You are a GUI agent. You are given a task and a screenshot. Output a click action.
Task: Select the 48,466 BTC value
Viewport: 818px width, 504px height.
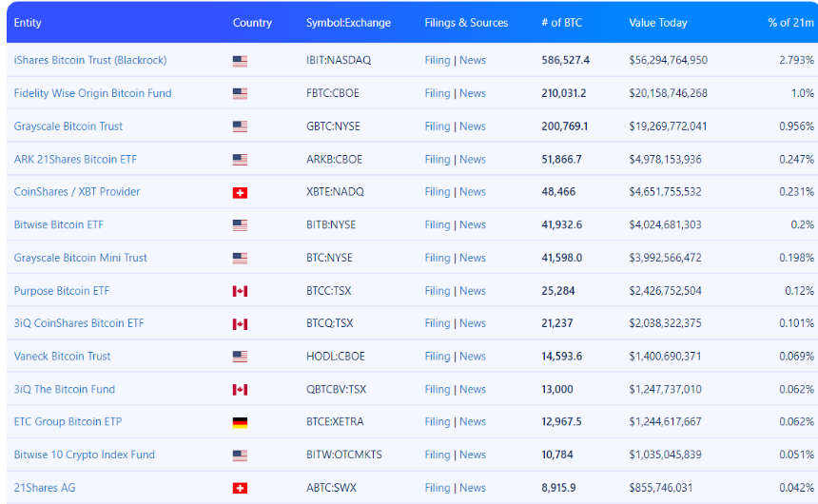(x=558, y=191)
